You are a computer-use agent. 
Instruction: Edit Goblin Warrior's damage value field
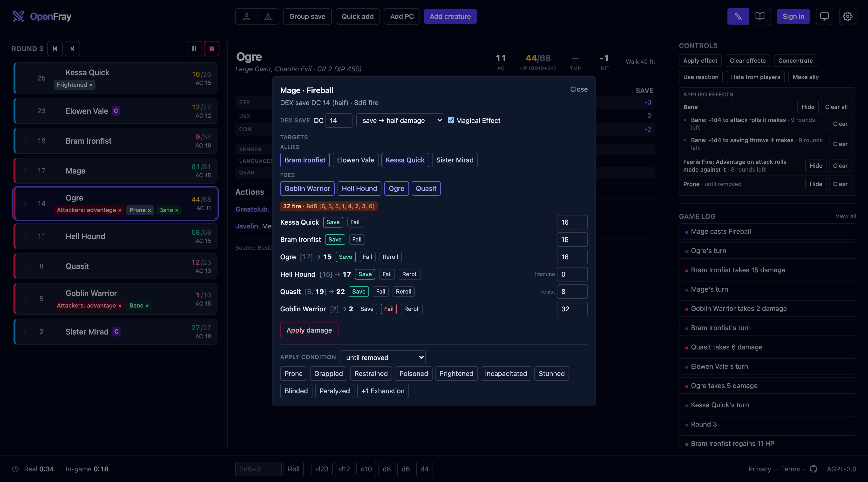point(572,309)
